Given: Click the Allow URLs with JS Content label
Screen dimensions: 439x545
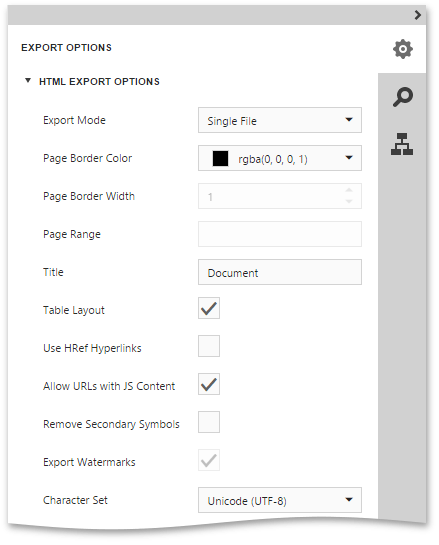Looking at the screenshot, I should [x=109, y=386].
